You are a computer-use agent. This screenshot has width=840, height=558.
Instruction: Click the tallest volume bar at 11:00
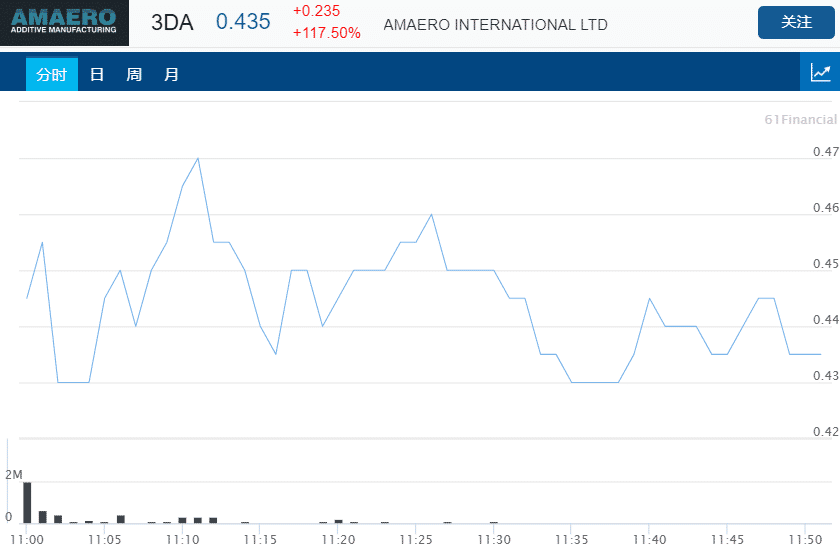(27, 502)
